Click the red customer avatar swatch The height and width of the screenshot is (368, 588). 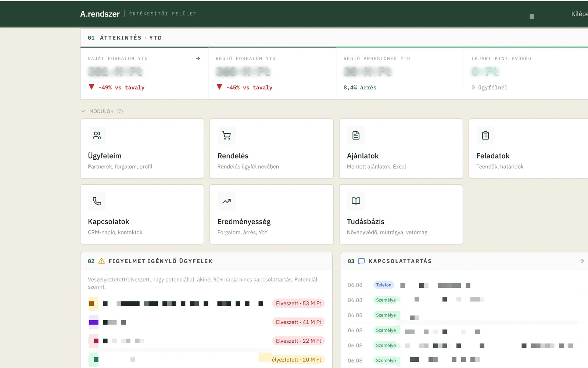(x=94, y=341)
